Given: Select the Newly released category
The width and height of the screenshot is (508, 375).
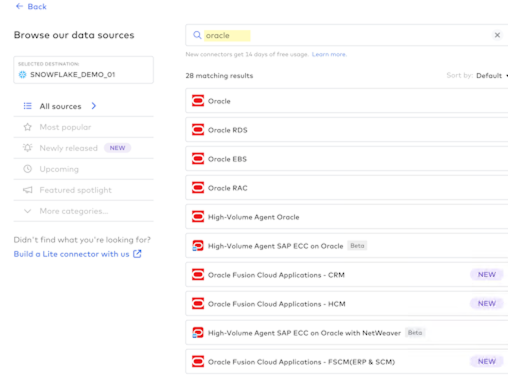Looking at the screenshot, I should (x=83, y=148).
